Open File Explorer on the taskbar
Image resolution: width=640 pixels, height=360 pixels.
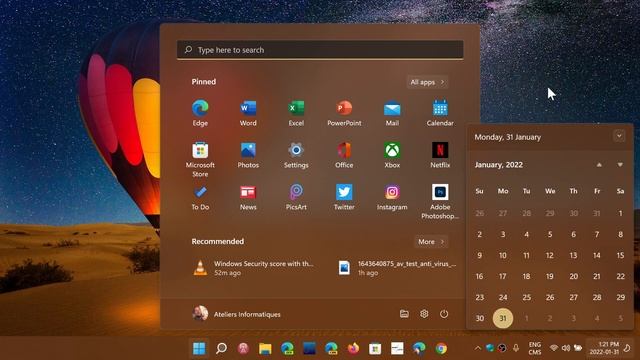click(x=265, y=349)
